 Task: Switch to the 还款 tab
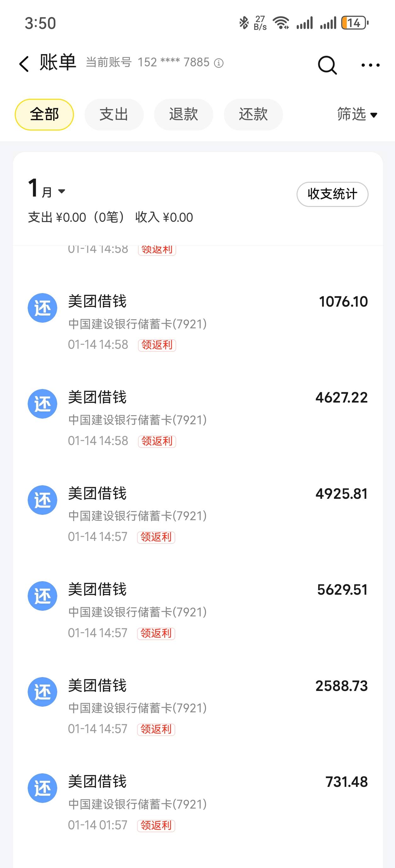[253, 114]
